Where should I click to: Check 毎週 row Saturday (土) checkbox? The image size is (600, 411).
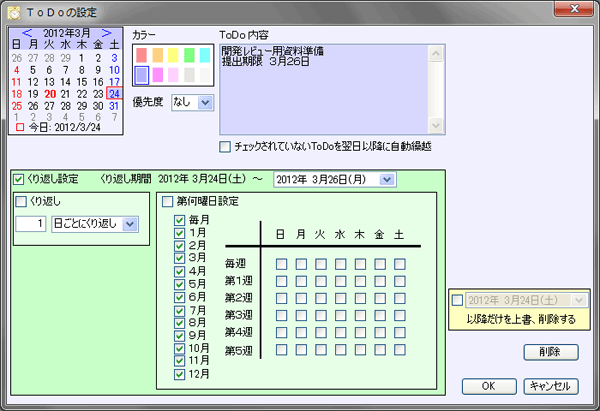400,264
